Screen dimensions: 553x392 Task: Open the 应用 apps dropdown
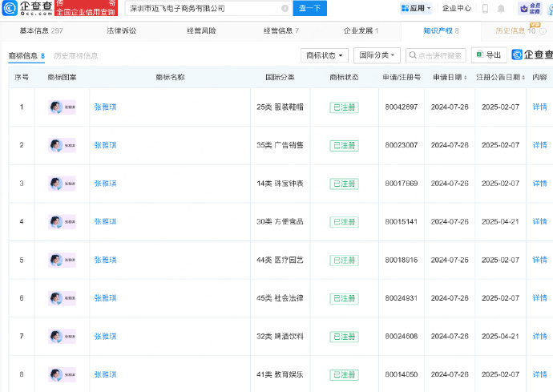point(416,8)
